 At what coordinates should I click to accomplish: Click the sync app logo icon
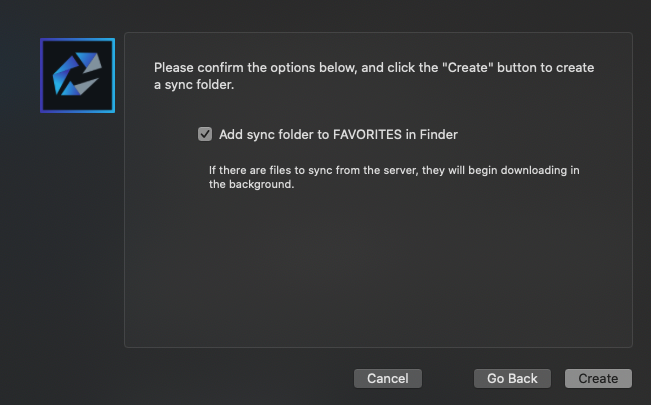(x=77, y=76)
